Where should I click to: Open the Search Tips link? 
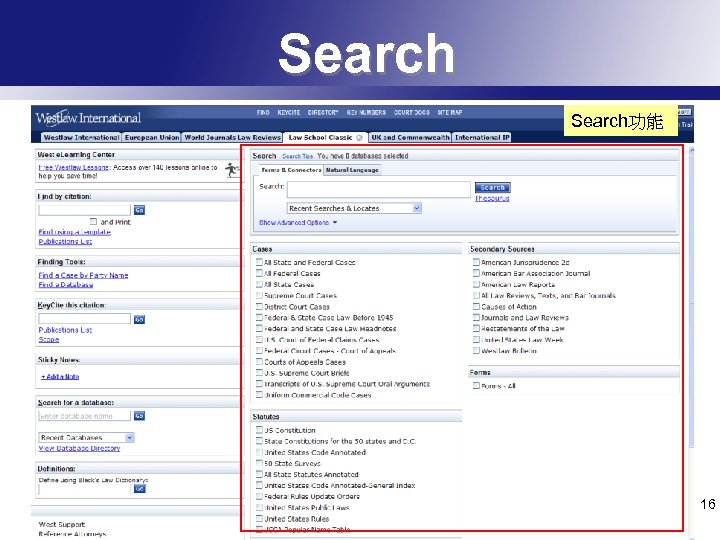pyautogui.click(x=297, y=156)
